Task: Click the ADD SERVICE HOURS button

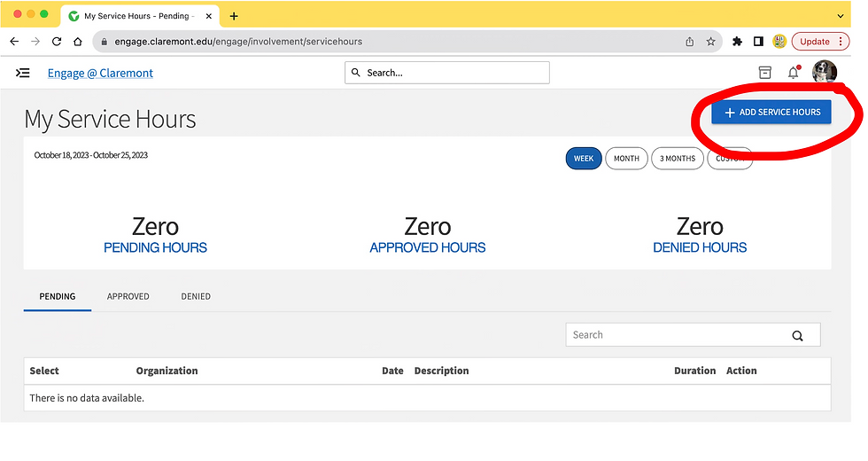Action: [771, 112]
